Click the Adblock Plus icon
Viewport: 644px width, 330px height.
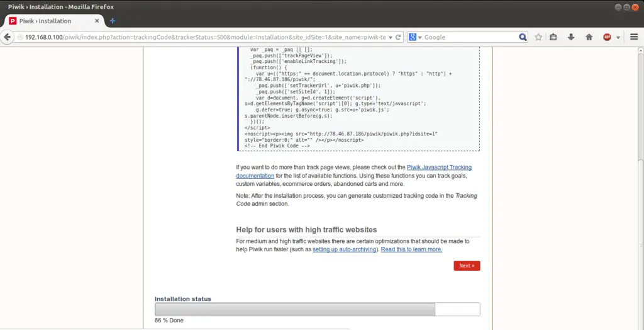click(607, 37)
